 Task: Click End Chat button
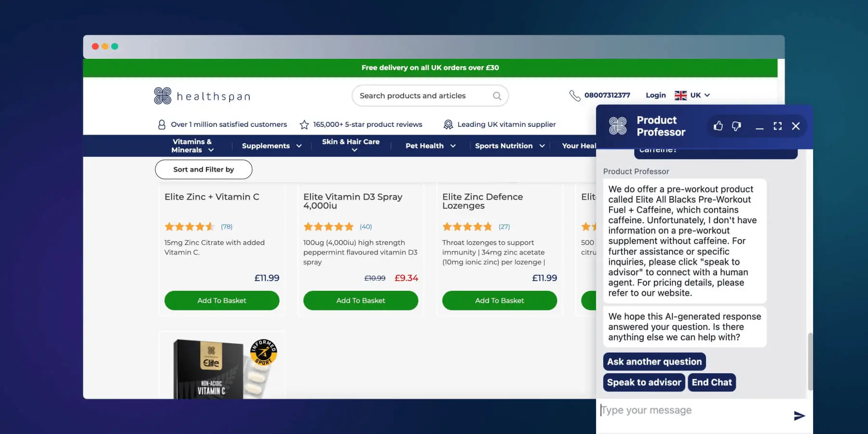(712, 382)
